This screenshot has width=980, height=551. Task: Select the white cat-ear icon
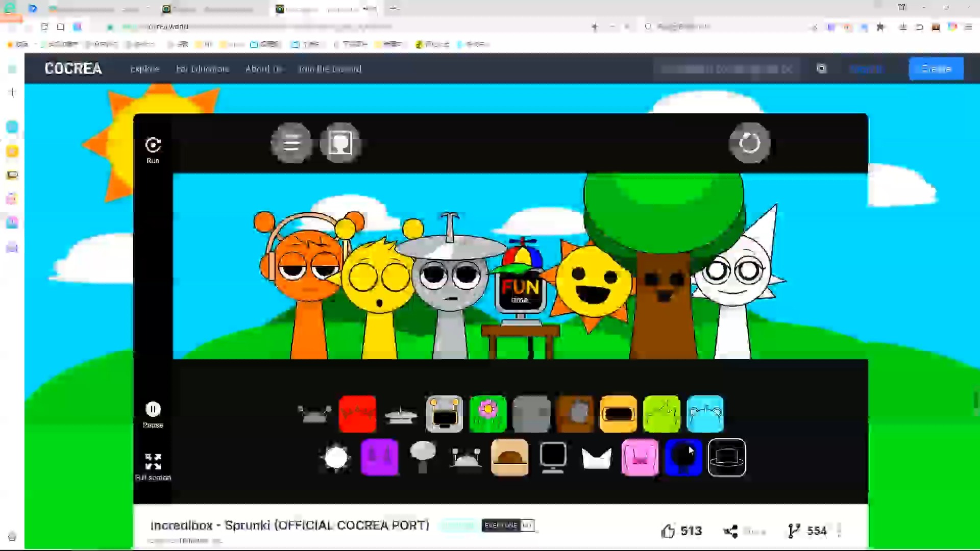(x=596, y=458)
